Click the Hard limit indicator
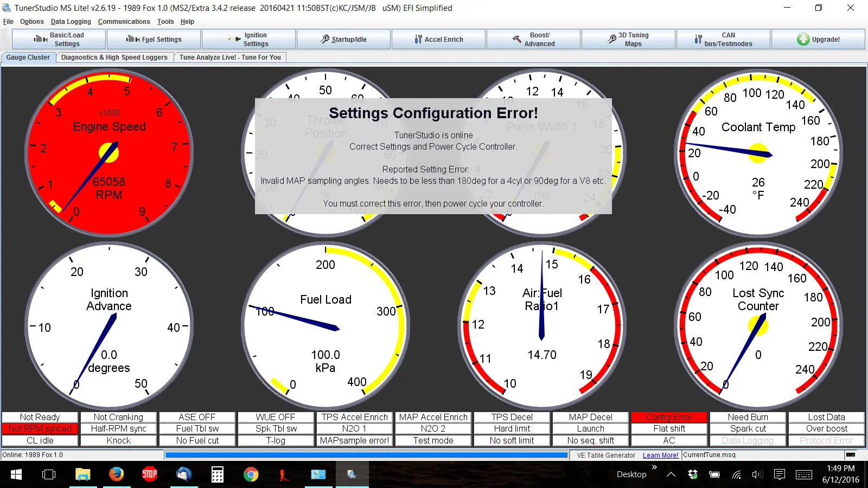The height and width of the screenshot is (488, 868). [x=512, y=428]
